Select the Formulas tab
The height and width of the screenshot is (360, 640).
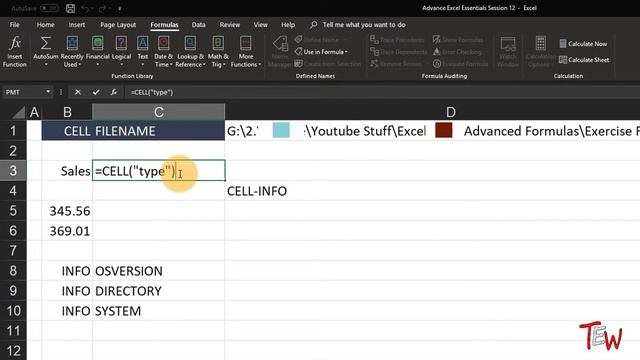164,25
